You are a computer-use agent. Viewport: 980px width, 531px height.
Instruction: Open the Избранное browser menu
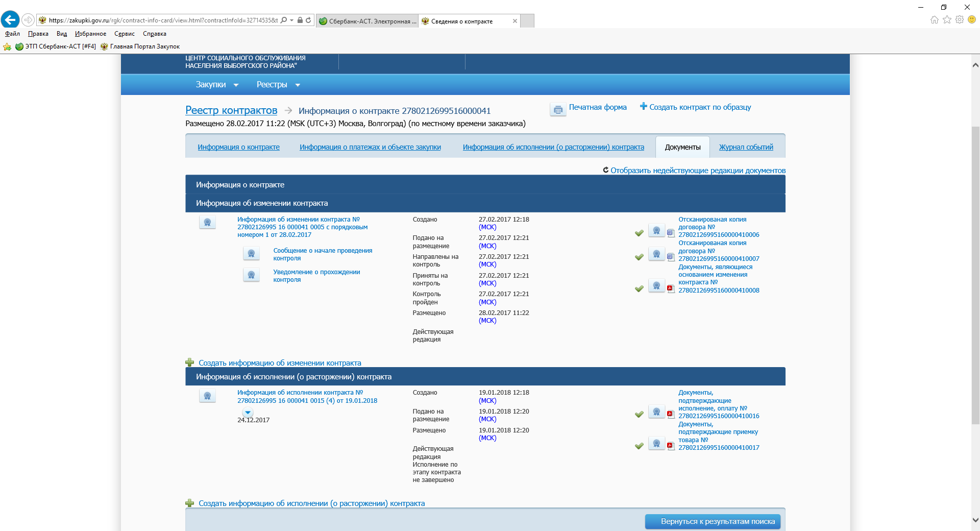tap(90, 34)
